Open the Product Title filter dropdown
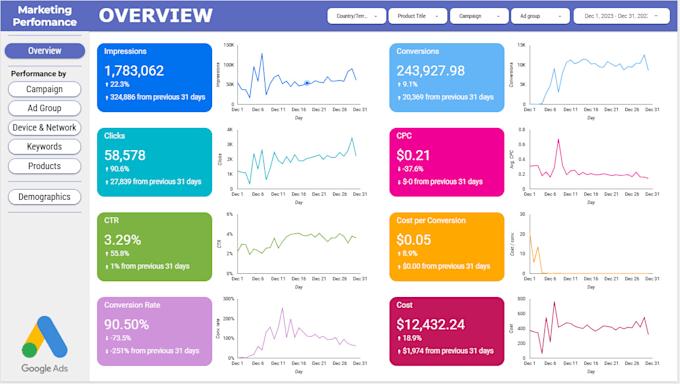This screenshot has height=384, width=680. [418, 16]
